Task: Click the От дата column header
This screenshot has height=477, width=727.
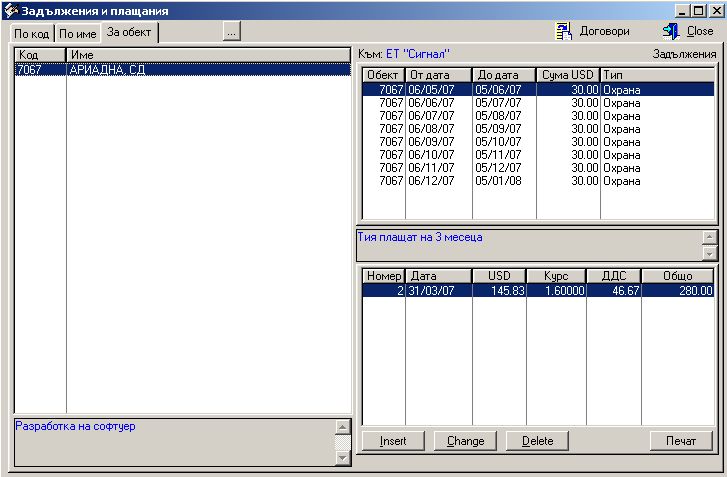Action: tap(439, 75)
